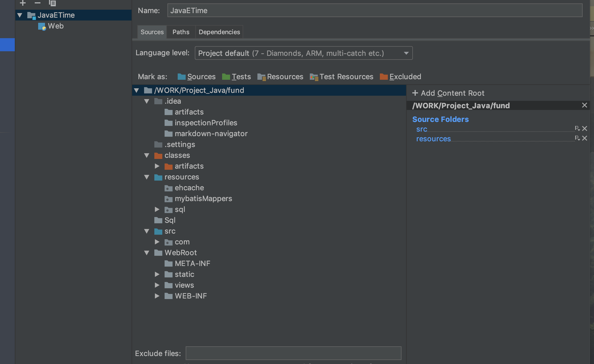Collapse the JavaETime module tree
The height and width of the screenshot is (364, 594).
click(20, 15)
